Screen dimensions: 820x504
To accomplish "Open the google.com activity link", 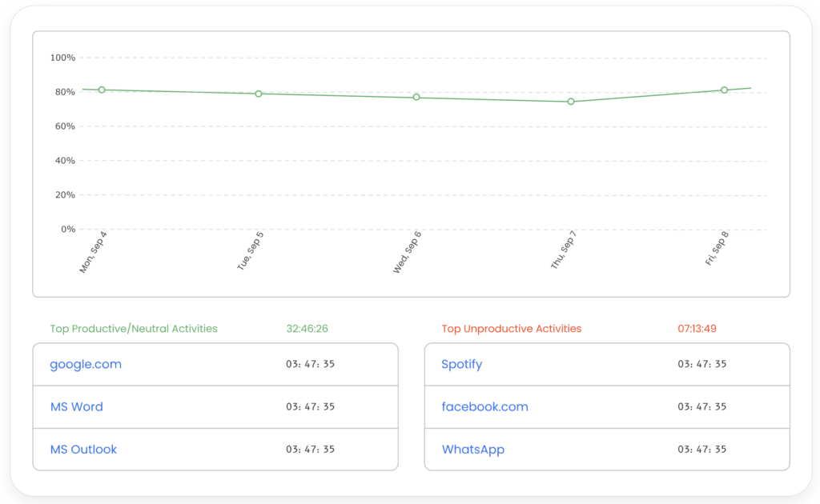I will coord(86,364).
